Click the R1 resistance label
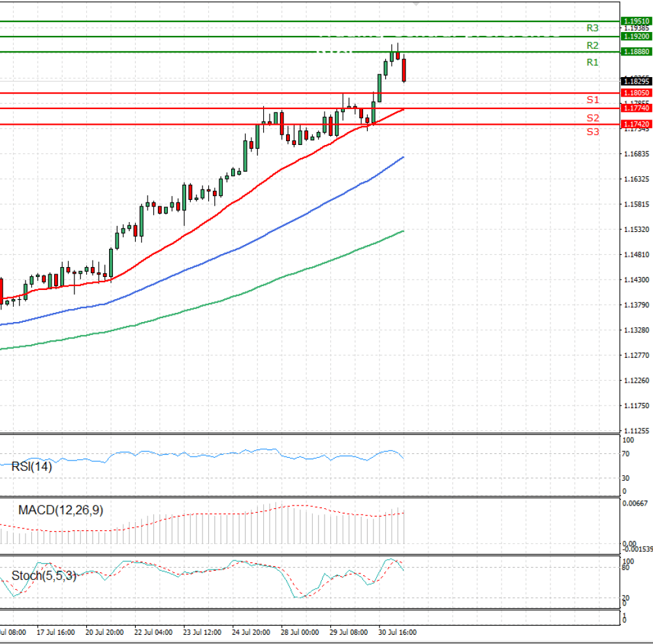Screen dimensions: 653x644 click(592, 62)
